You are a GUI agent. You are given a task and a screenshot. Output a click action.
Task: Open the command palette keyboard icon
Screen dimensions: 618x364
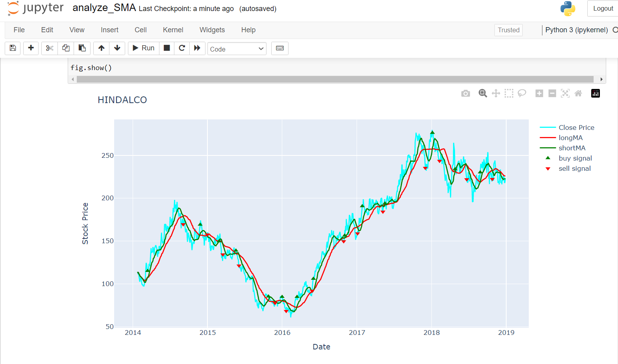pyautogui.click(x=280, y=48)
